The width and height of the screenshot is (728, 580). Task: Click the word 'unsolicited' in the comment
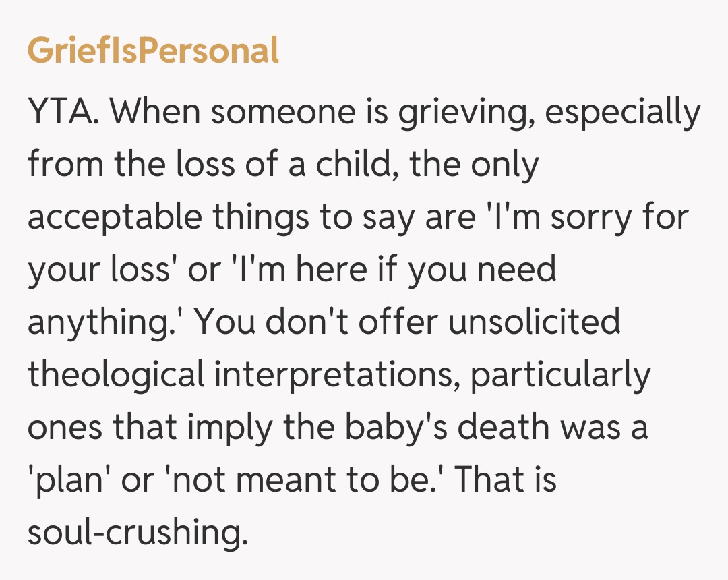tap(534, 321)
